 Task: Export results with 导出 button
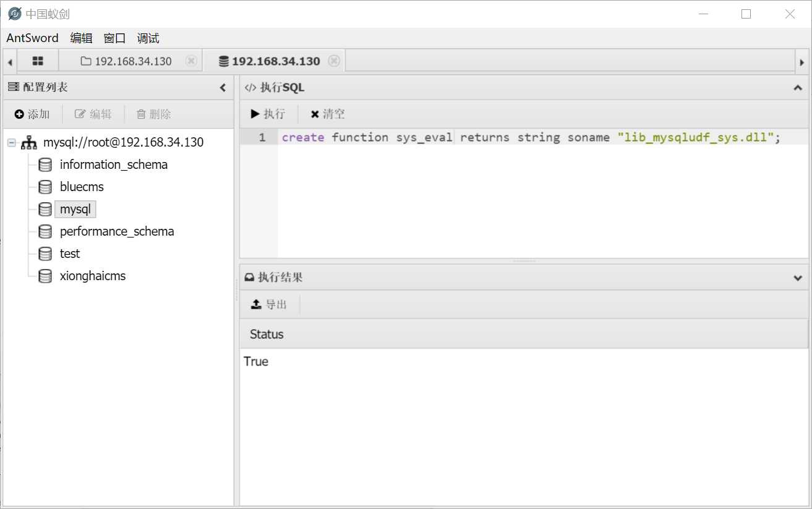click(x=269, y=304)
